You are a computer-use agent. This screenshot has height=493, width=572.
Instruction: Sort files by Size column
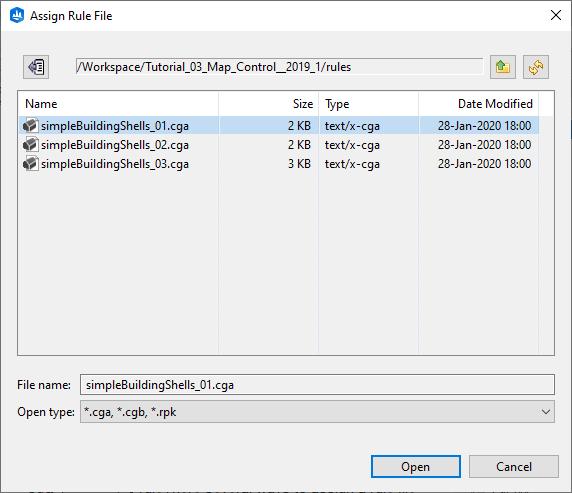click(x=268, y=104)
